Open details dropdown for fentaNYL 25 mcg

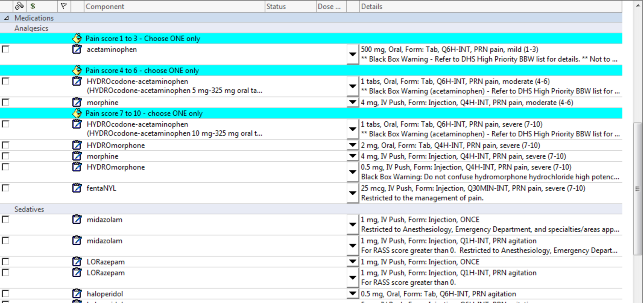click(x=352, y=193)
